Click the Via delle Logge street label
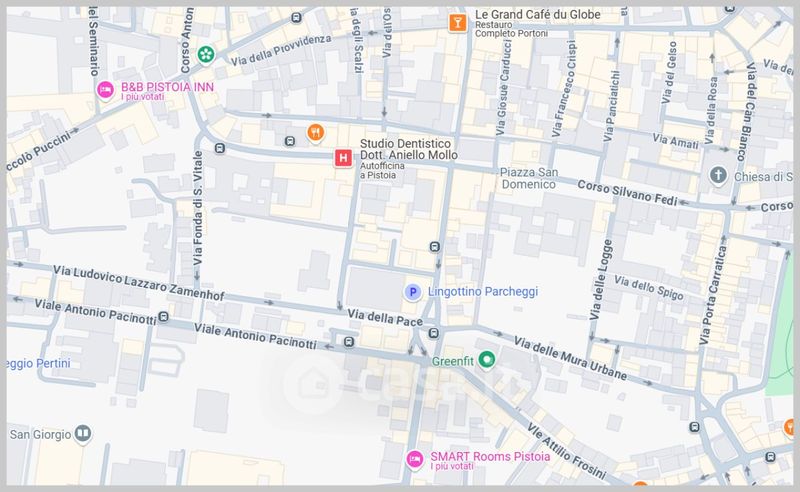800x492 pixels. pos(601,280)
